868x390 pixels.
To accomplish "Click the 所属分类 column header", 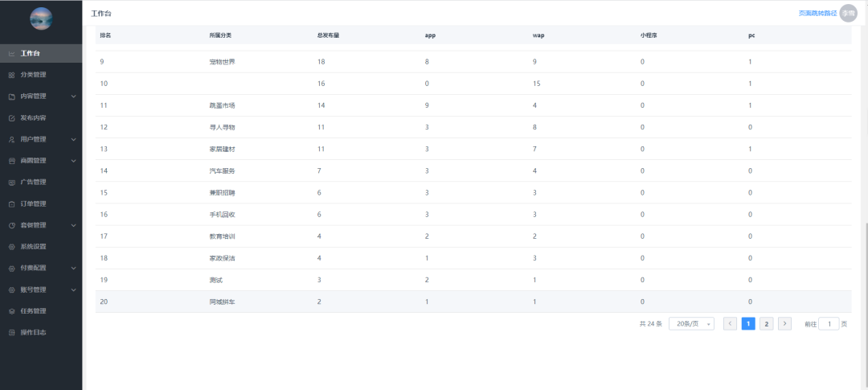I will pyautogui.click(x=220, y=35).
